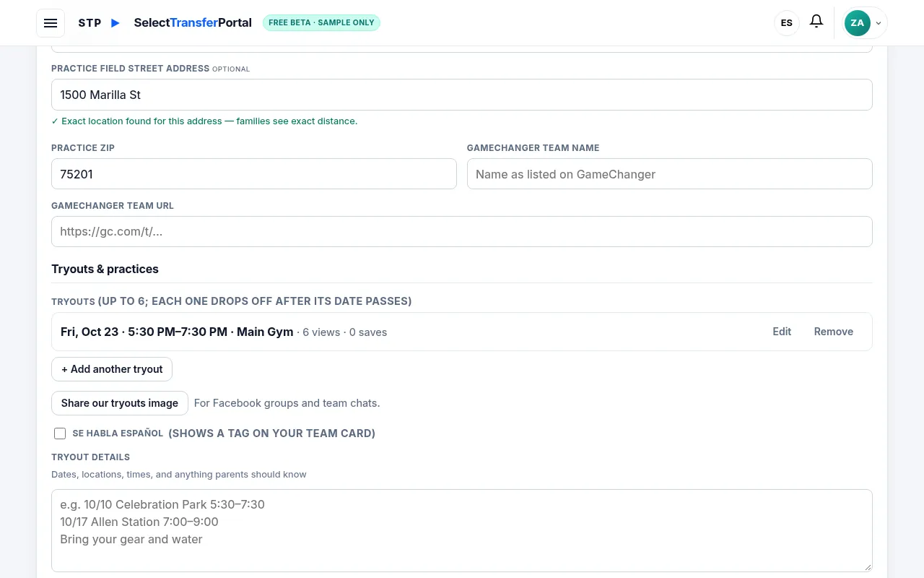Click the 'Dates, locations, times' helper text

coord(179,475)
